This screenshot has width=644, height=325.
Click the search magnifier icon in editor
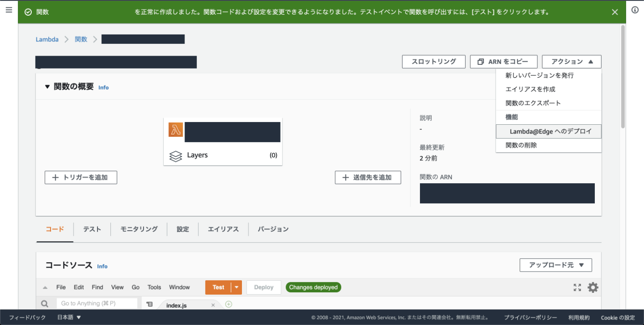click(x=45, y=304)
